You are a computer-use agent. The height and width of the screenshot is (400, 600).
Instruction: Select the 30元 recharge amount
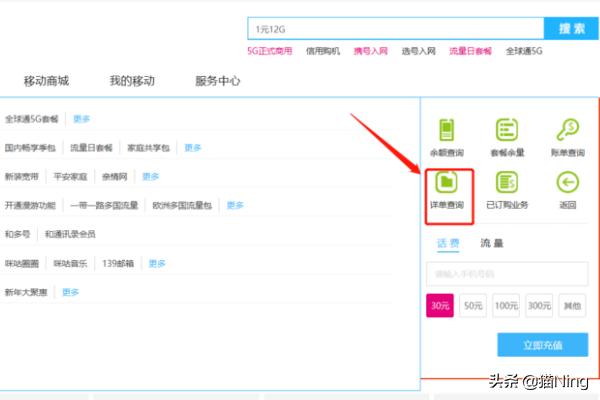pos(440,305)
